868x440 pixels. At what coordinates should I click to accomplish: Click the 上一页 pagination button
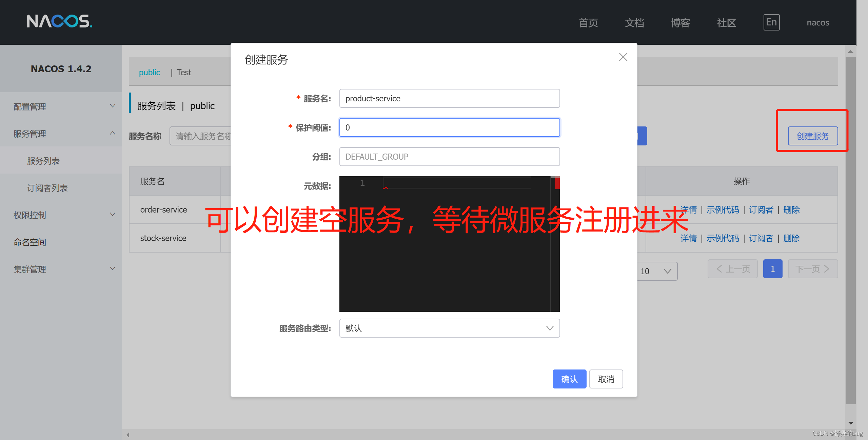[733, 269]
